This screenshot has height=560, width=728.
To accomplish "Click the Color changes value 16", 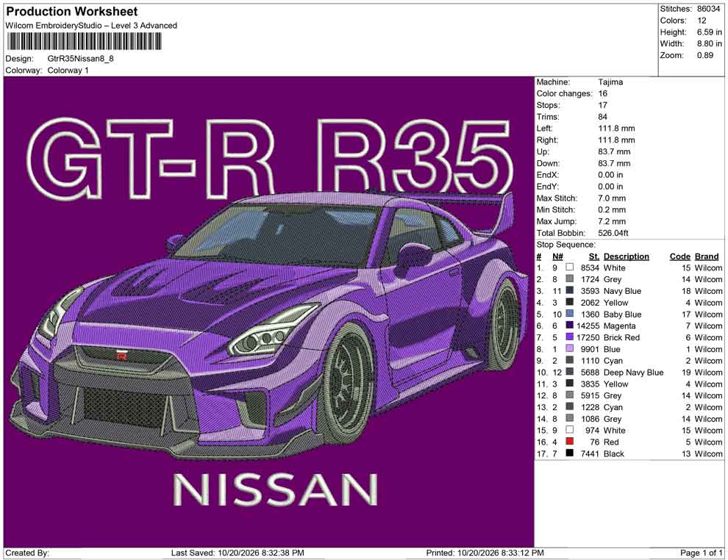I will point(603,93).
